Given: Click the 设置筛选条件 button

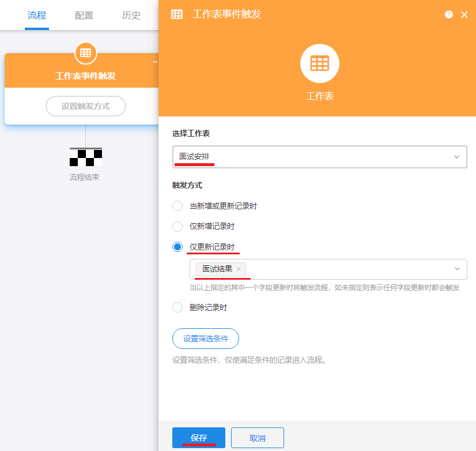Looking at the screenshot, I should [x=206, y=339].
